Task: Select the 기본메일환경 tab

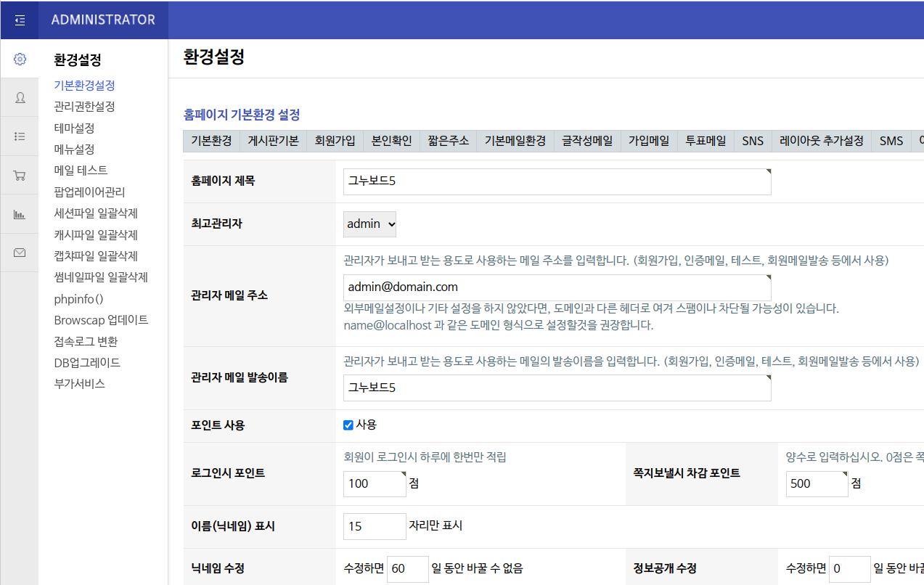Action: pos(515,141)
